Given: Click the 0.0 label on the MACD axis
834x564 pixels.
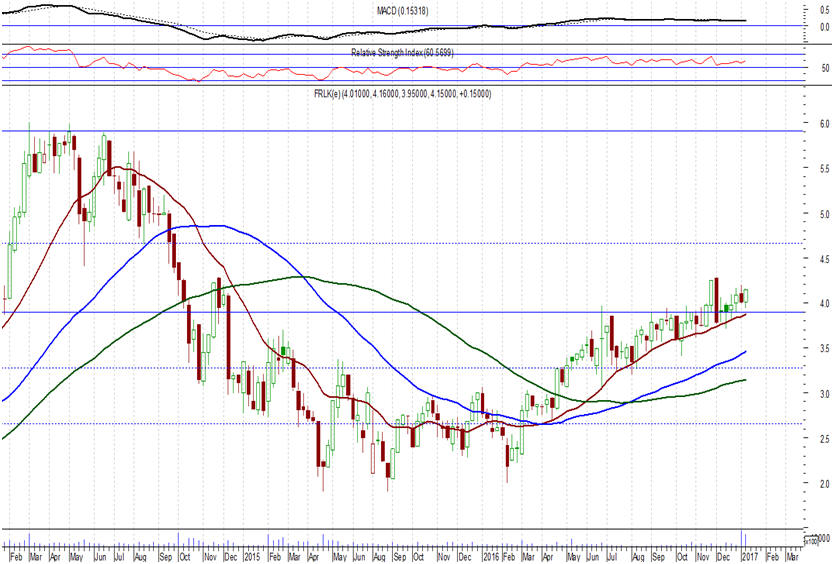Looking at the screenshot, I should (x=824, y=27).
